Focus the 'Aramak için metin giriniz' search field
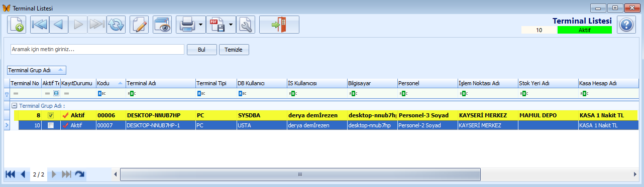644x187 pixels. click(97, 50)
